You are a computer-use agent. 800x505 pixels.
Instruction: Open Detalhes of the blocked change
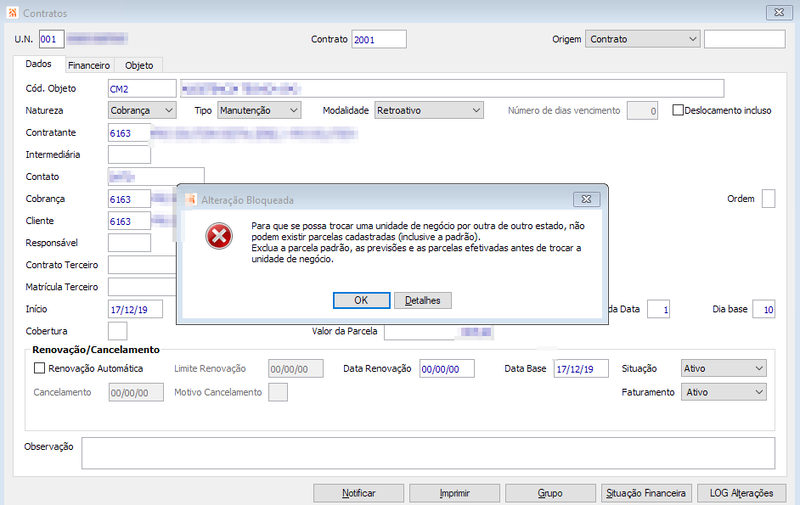pos(422,300)
